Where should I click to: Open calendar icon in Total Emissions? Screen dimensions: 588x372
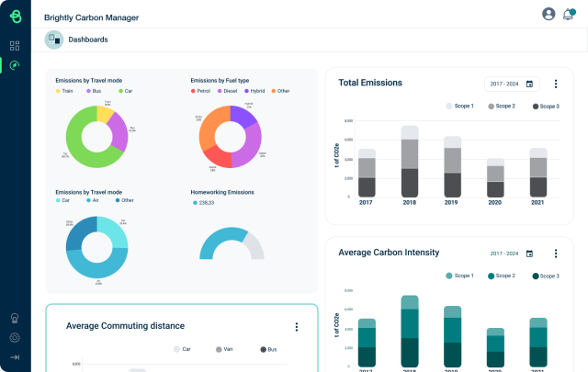(529, 84)
